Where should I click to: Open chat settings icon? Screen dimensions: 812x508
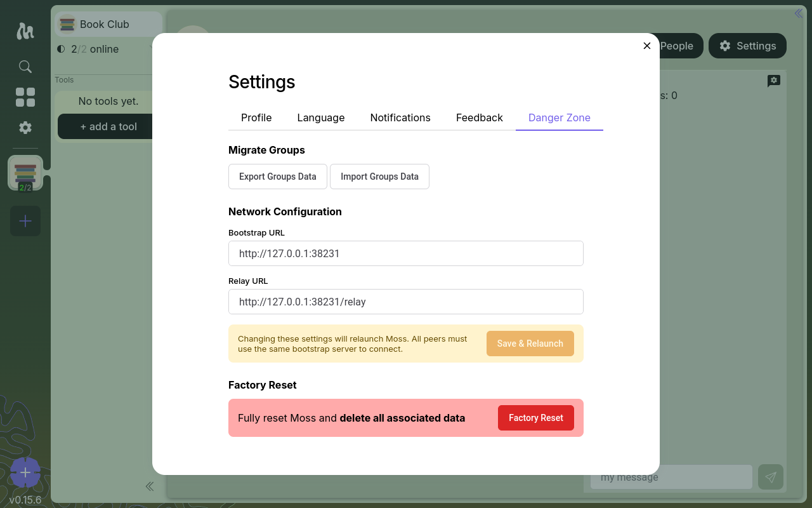point(774,81)
